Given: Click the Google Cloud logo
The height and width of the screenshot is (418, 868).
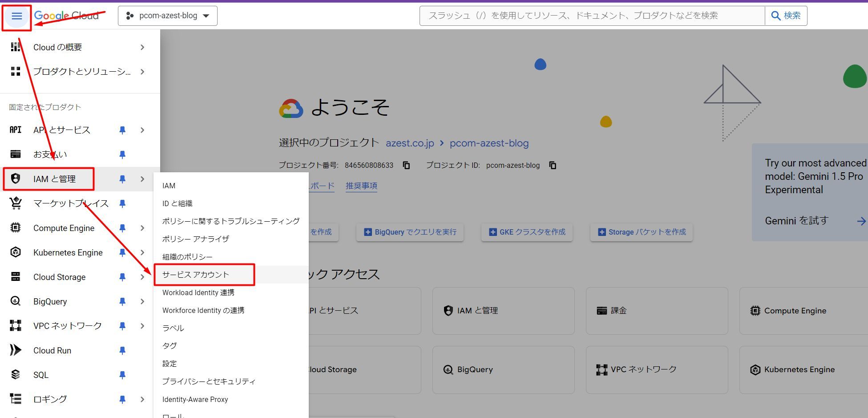Looking at the screenshot, I should (x=66, y=16).
